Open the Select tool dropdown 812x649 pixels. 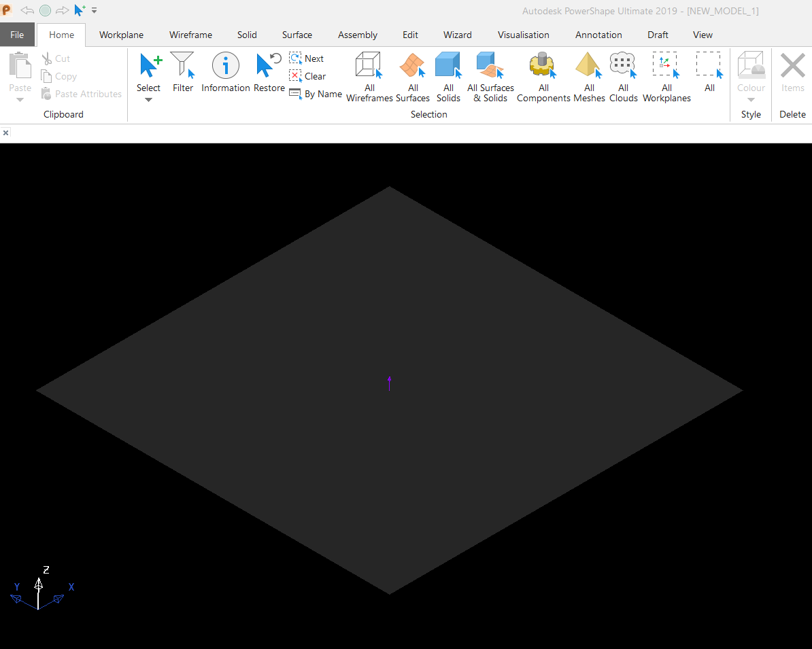click(x=148, y=99)
